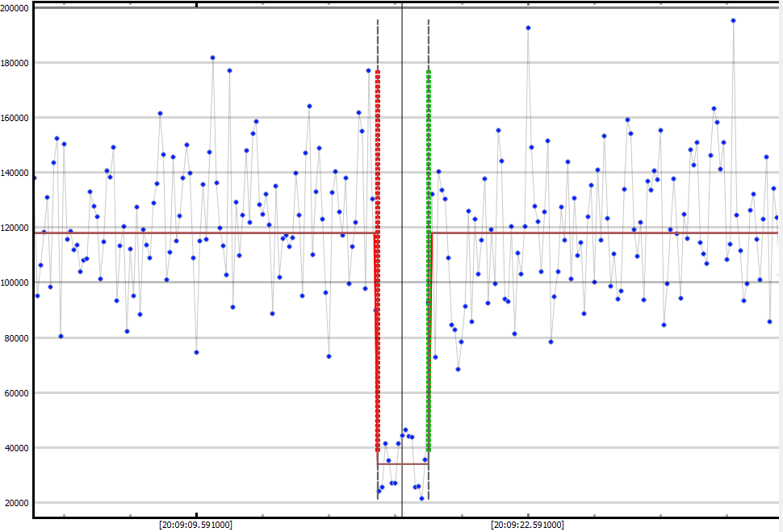Screen dimensions: 783x532
Task: Select the 140000 y-axis tick label
Action: [x=15, y=173]
